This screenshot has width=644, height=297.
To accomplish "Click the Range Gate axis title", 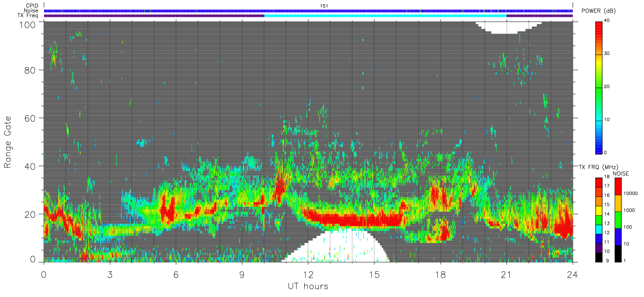I will click(8, 142).
